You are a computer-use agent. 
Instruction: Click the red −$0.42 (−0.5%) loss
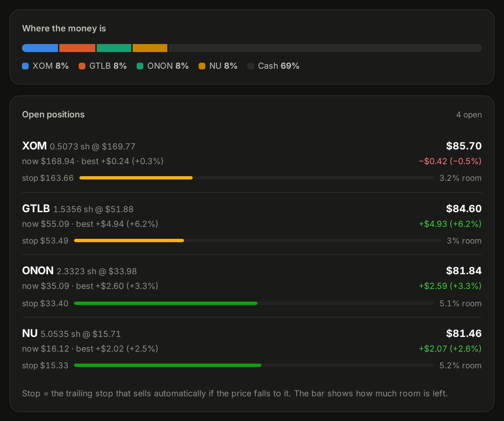pos(450,161)
